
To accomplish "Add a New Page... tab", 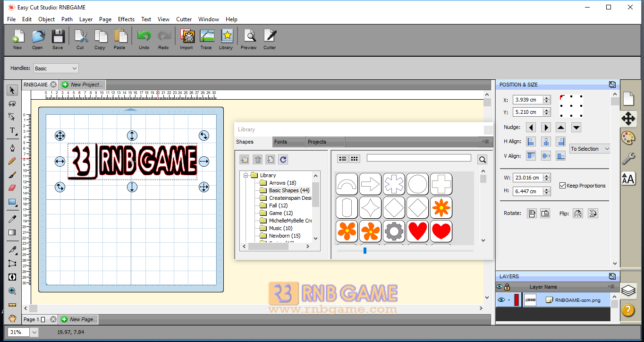I will [79, 319].
